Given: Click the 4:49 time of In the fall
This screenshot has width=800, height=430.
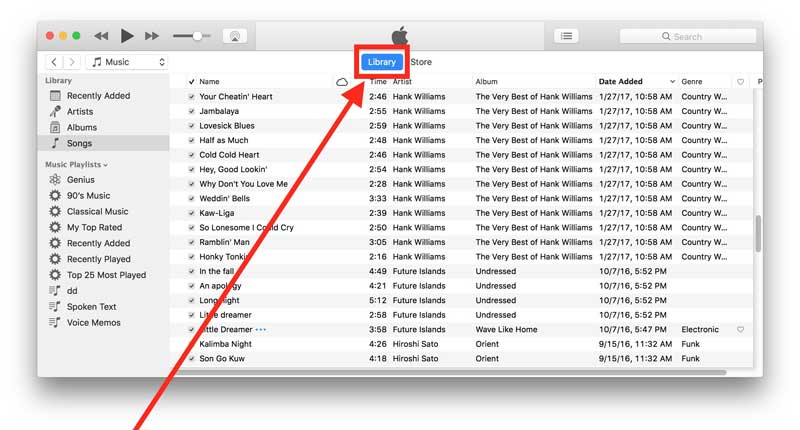Looking at the screenshot, I should 378,271.
